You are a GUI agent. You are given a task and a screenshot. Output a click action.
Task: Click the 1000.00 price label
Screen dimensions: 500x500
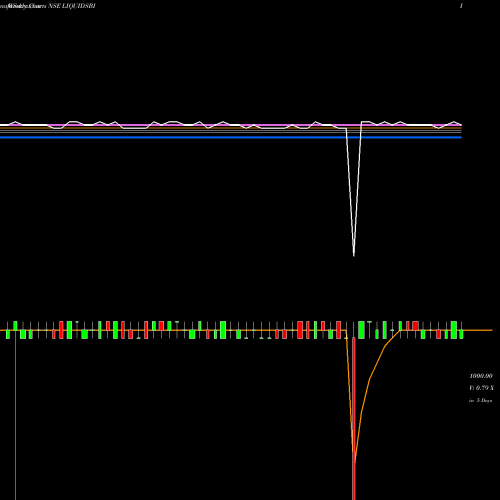click(481, 376)
